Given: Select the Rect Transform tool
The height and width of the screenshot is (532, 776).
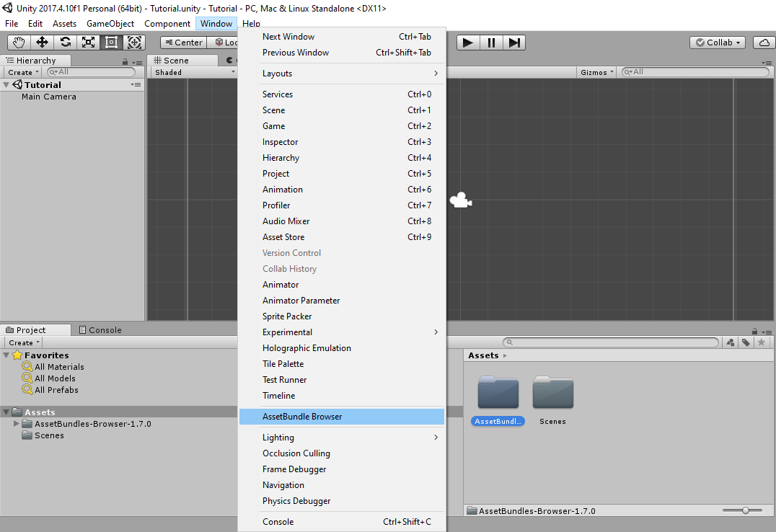Looking at the screenshot, I should tap(111, 43).
